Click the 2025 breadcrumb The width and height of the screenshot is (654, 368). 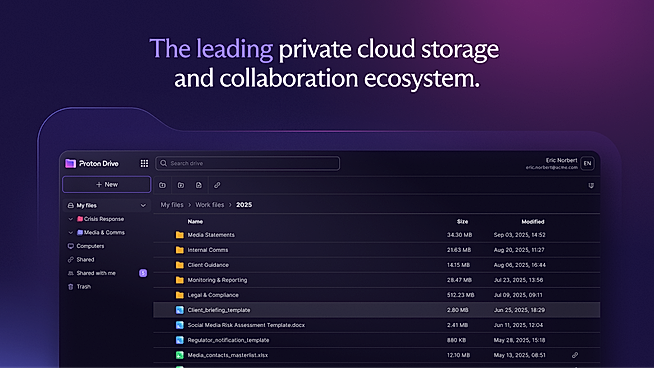click(244, 205)
